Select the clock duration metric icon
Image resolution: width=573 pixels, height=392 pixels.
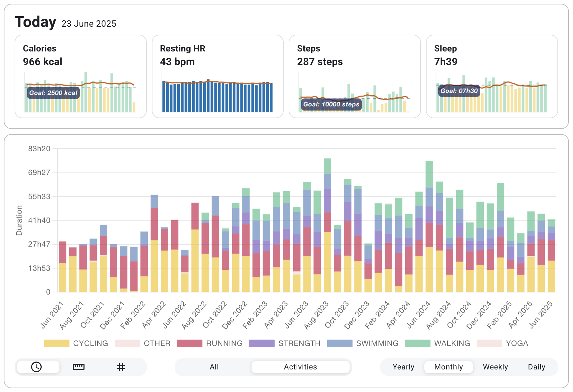(x=36, y=367)
